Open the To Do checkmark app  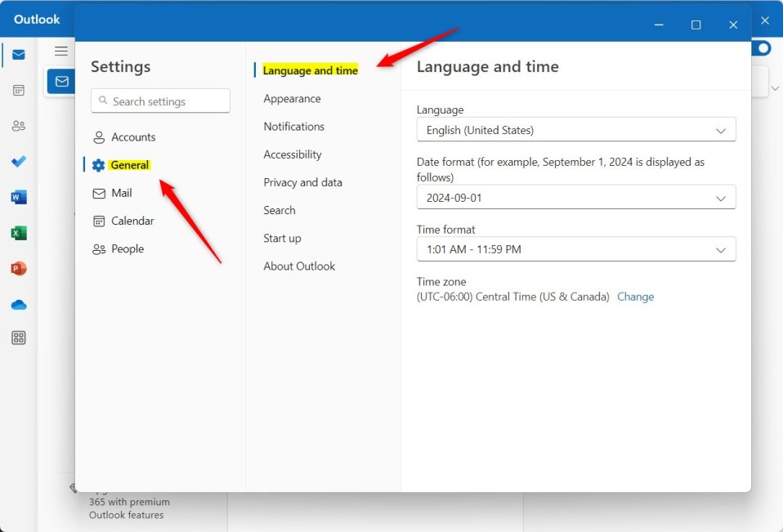[19, 161]
